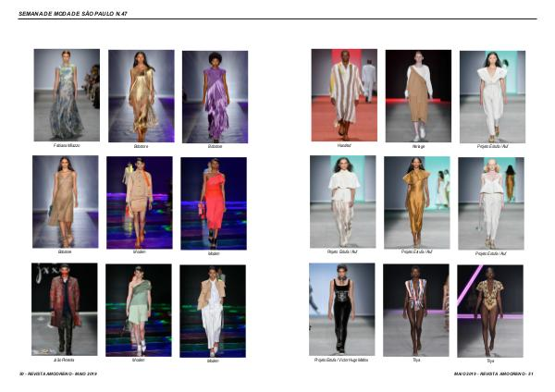
Task: Open the white ruffled jumpsuit top-right photo
Action: [x=491, y=96]
